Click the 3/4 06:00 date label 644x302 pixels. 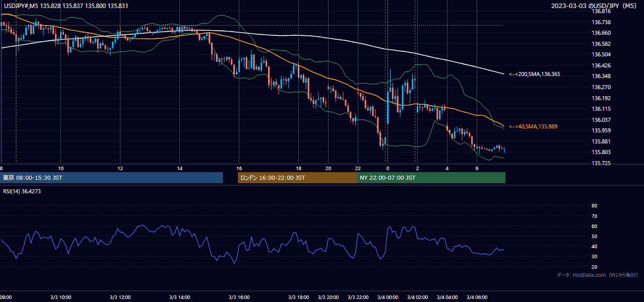[477, 297]
